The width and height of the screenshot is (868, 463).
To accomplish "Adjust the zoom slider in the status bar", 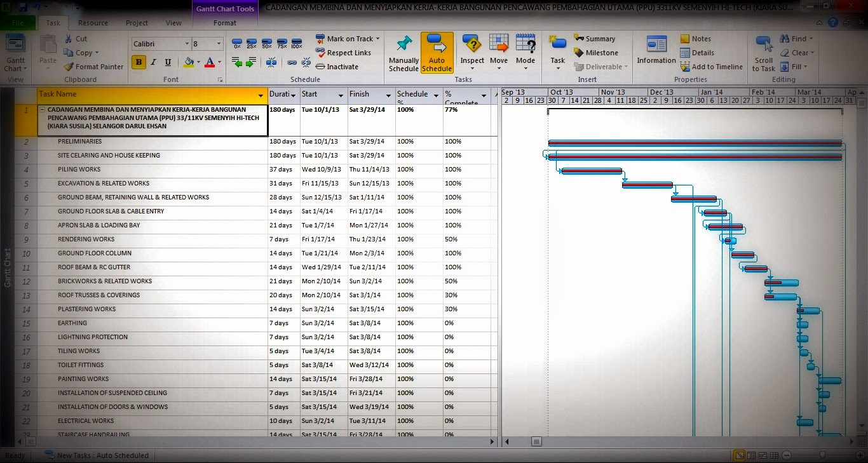I will tap(822, 454).
